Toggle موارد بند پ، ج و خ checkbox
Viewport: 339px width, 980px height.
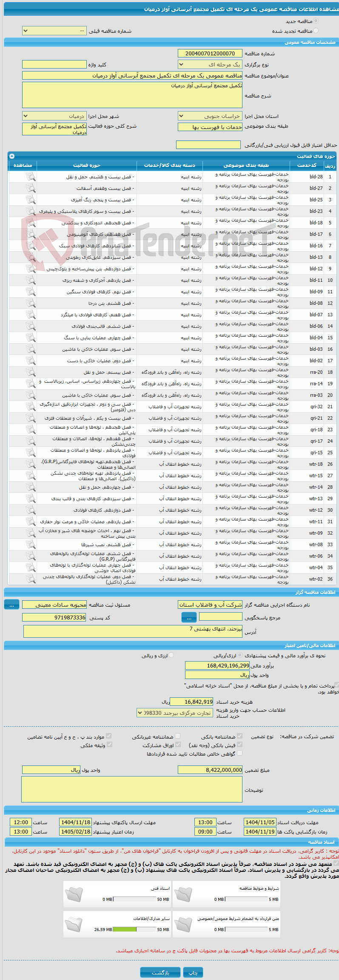109,736
